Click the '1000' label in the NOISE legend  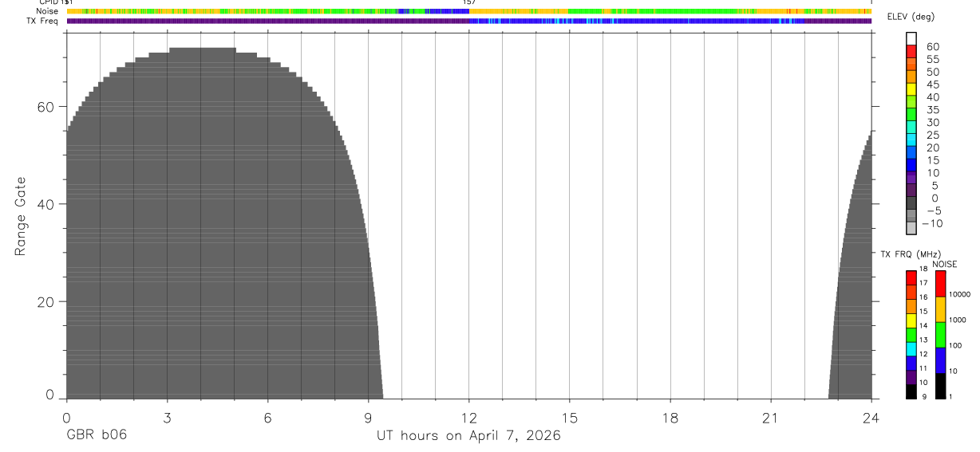tap(957, 320)
